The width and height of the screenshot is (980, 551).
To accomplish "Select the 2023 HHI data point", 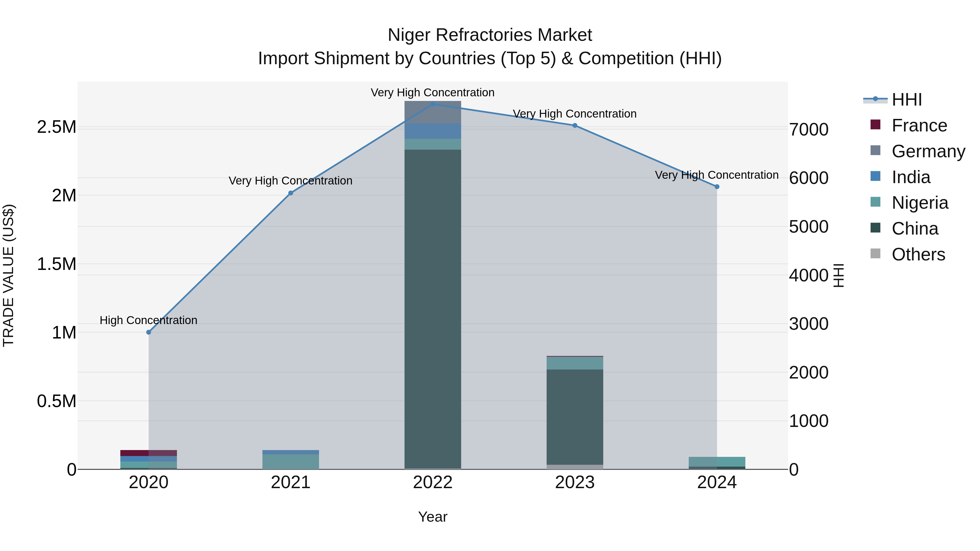I will (x=575, y=125).
